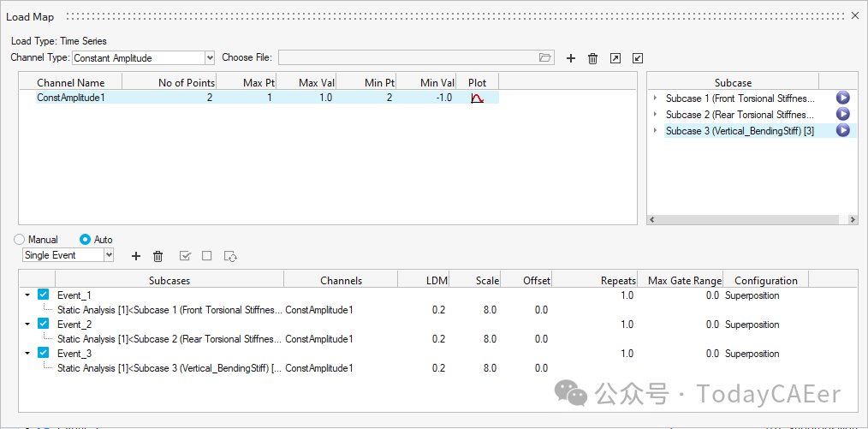Click the Max Gate Range column header
The image size is (868, 429).
[x=681, y=280]
